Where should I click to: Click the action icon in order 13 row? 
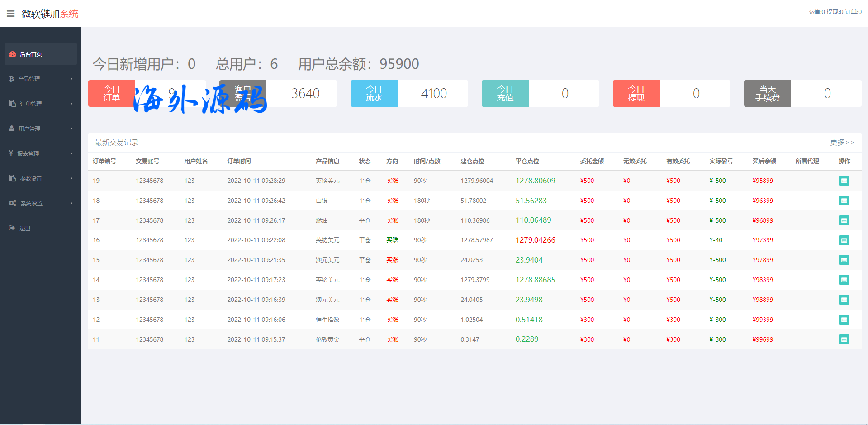844,300
